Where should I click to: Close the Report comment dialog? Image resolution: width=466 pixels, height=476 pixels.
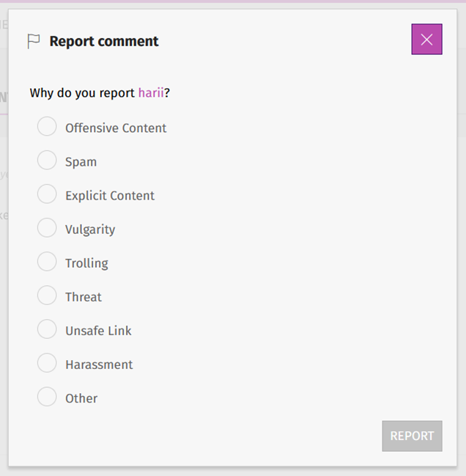[426, 40]
